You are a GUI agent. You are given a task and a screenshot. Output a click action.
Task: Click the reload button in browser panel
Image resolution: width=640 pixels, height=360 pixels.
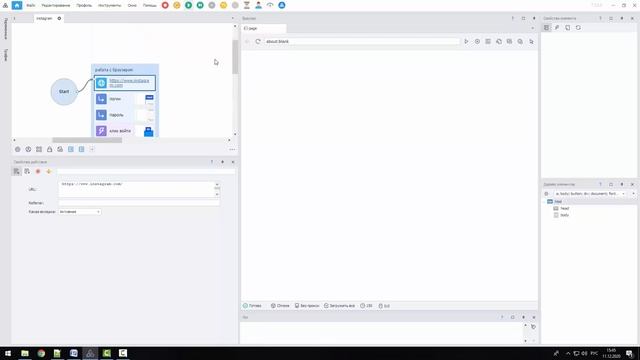(x=258, y=41)
